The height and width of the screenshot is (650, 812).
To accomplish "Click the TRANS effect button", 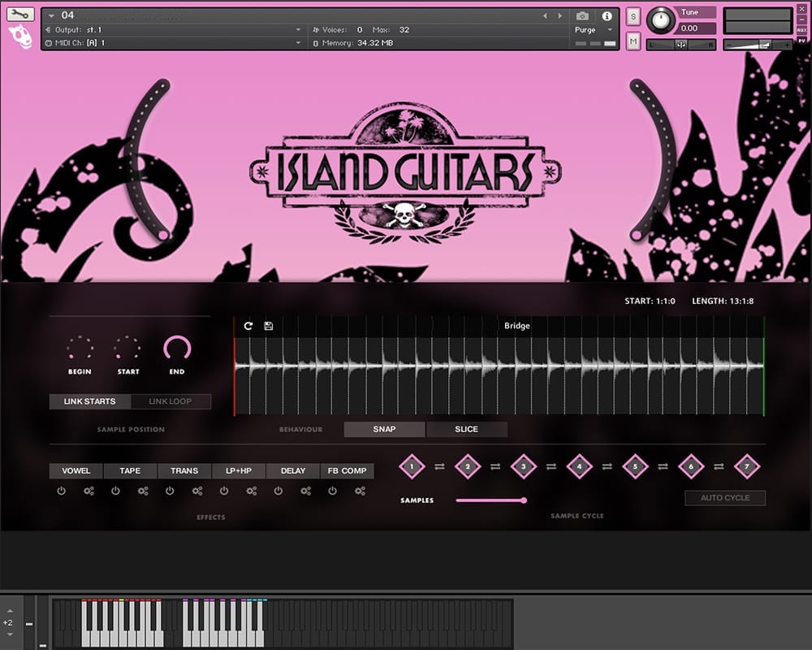I will click(x=184, y=470).
